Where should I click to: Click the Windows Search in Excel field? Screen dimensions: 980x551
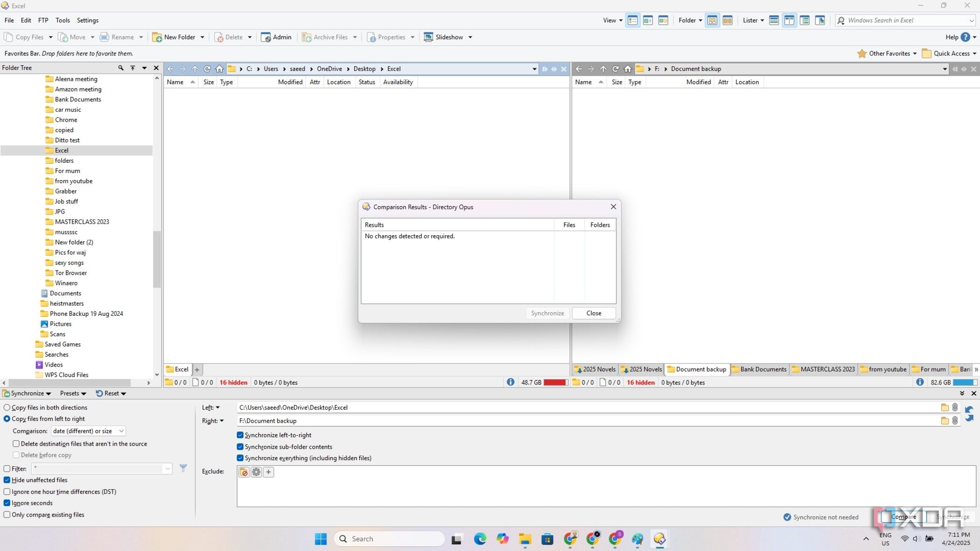905,21
